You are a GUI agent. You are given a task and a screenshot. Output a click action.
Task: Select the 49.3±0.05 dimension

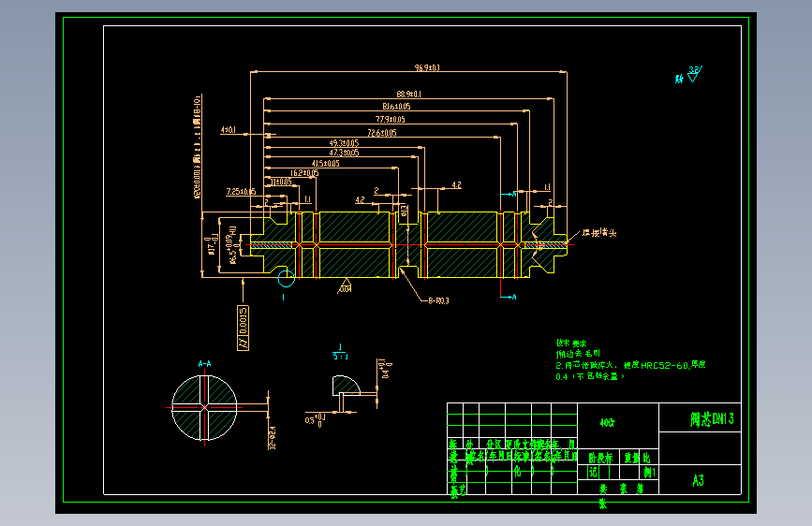point(344,143)
